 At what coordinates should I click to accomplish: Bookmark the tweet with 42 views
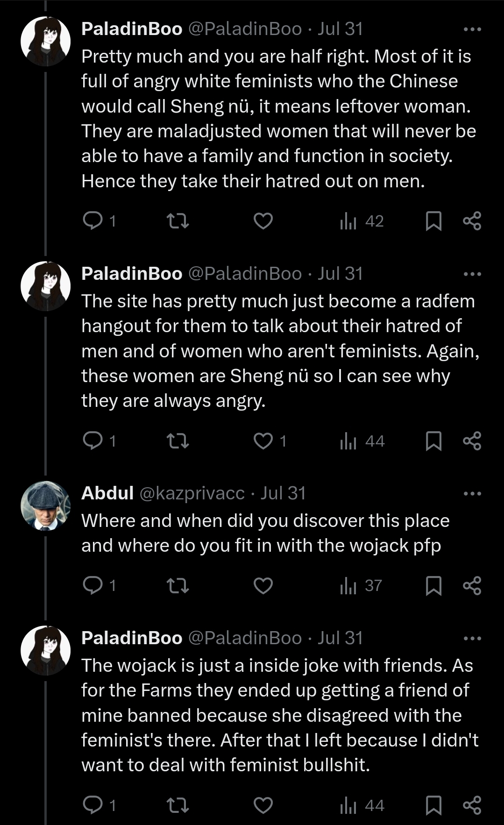(433, 220)
